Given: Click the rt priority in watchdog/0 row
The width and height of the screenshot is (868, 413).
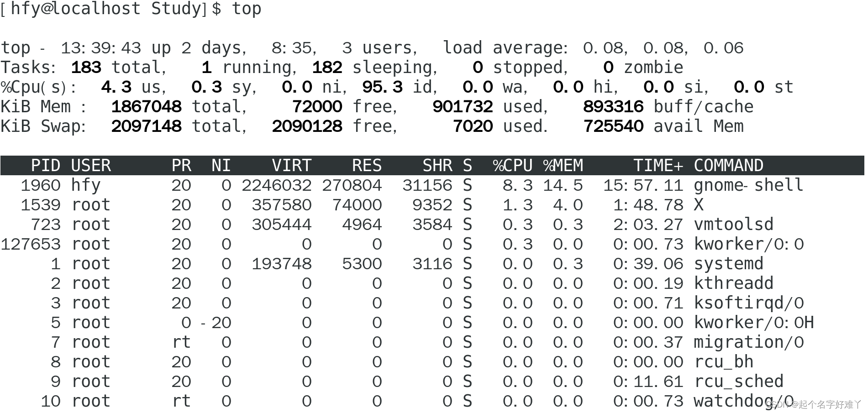Looking at the screenshot, I should coord(181,401).
